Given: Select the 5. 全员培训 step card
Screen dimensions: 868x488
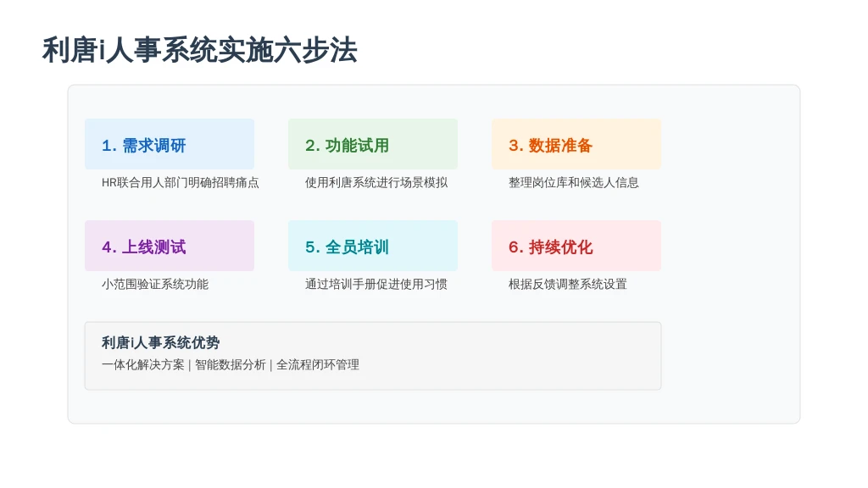Looking at the screenshot, I should point(373,247).
